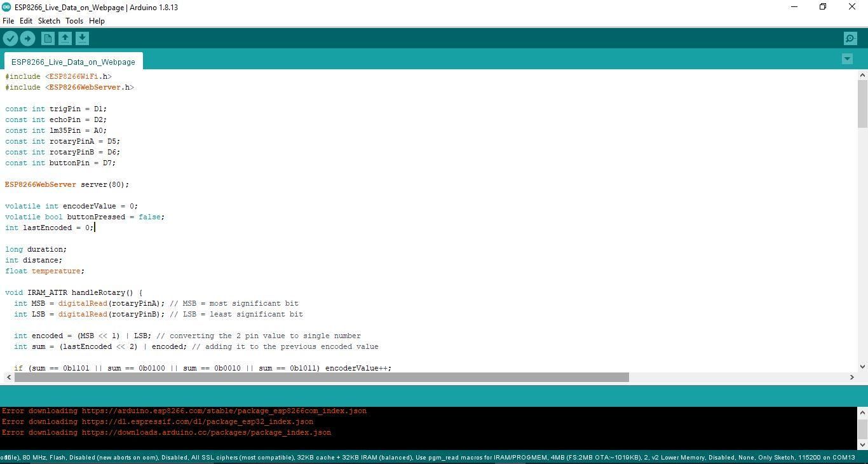Click the float temperature declaration
The width and height of the screenshot is (868, 464).
coord(44,271)
